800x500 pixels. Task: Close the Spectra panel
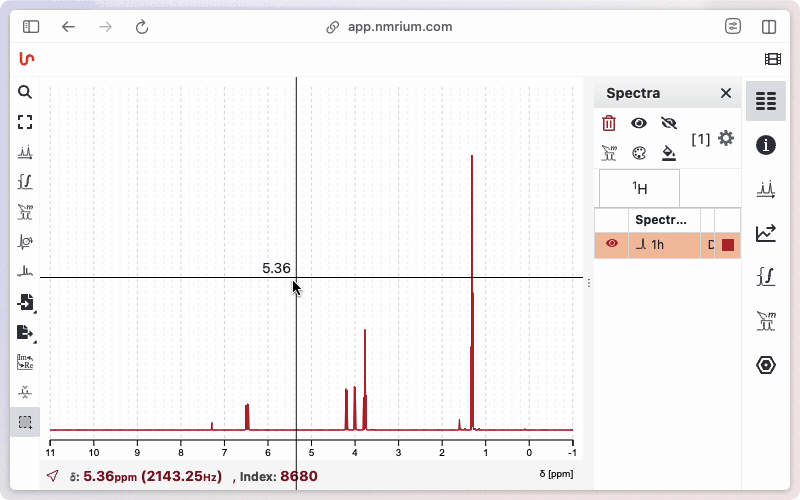[x=726, y=93]
